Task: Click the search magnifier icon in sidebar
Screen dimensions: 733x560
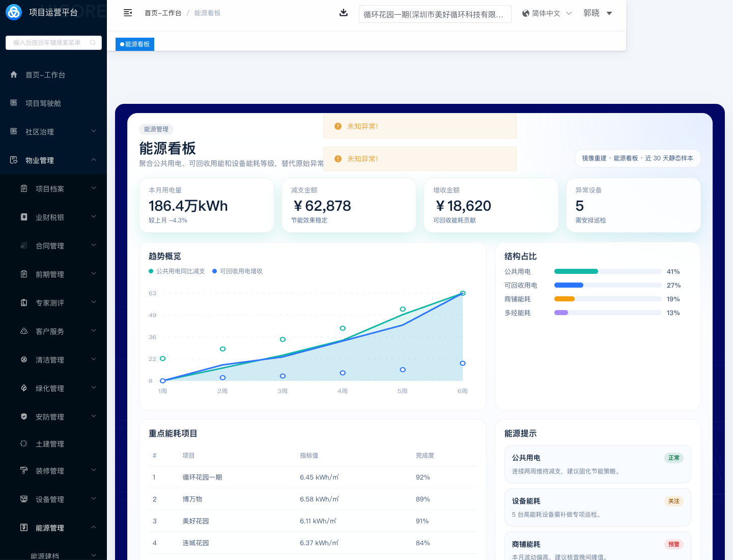Action: point(93,43)
